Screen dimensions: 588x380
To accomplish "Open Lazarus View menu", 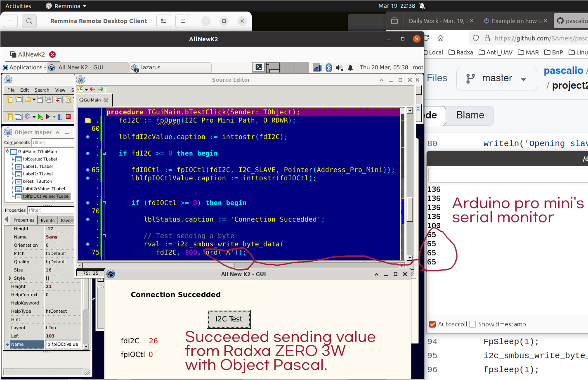I will tap(60, 90).
